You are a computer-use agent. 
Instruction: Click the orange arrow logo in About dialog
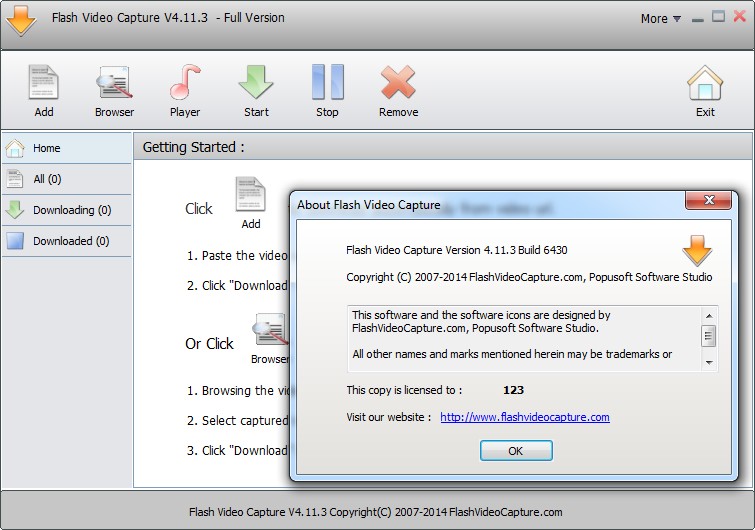[x=697, y=250]
